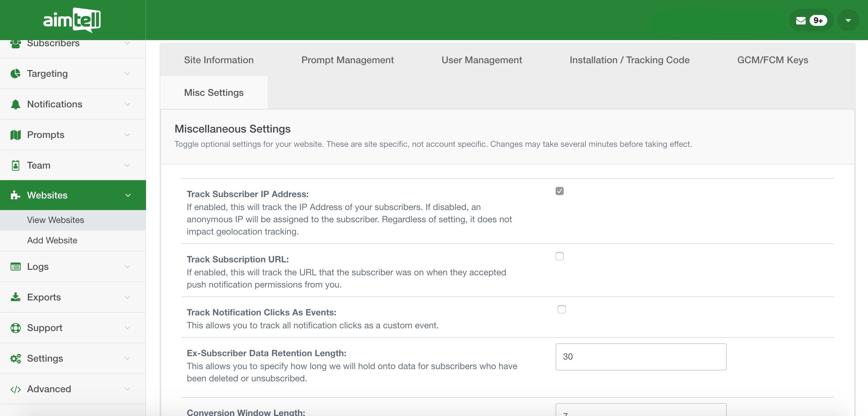Switch to the Prompt Management tab

pos(347,60)
